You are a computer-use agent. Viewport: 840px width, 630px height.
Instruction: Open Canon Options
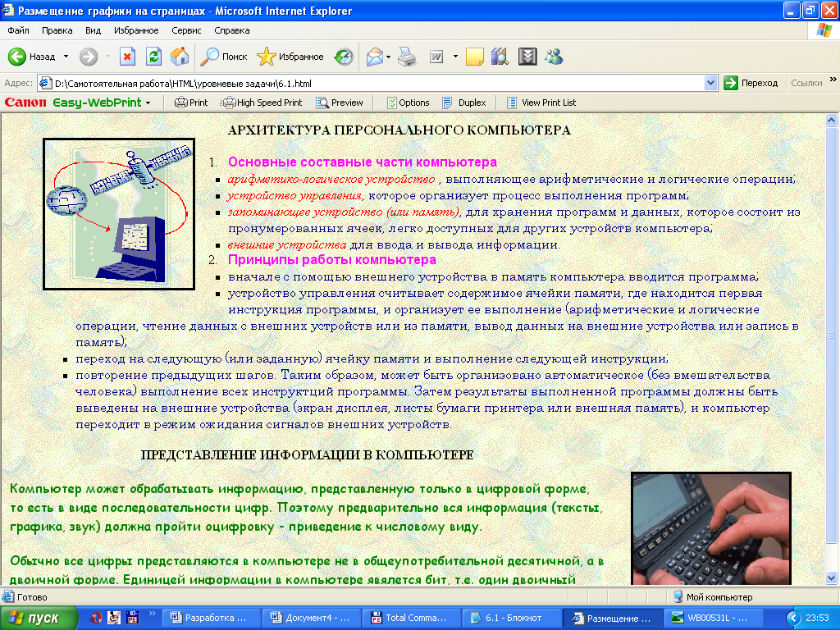coord(409,103)
